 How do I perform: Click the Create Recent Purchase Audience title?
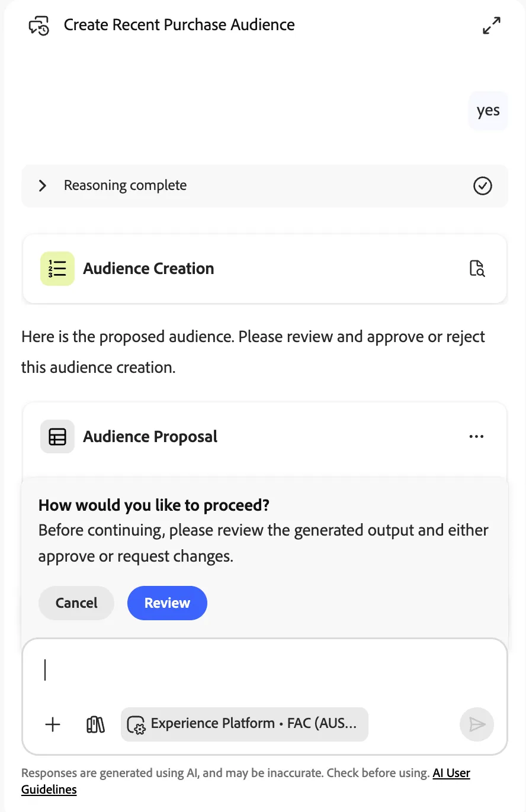pyautogui.click(x=179, y=25)
